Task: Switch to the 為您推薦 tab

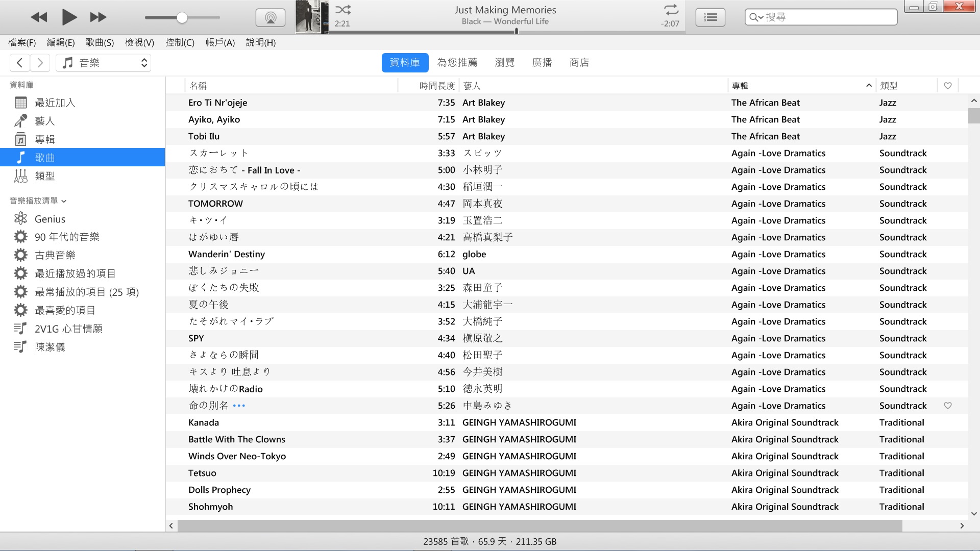Action: tap(457, 63)
